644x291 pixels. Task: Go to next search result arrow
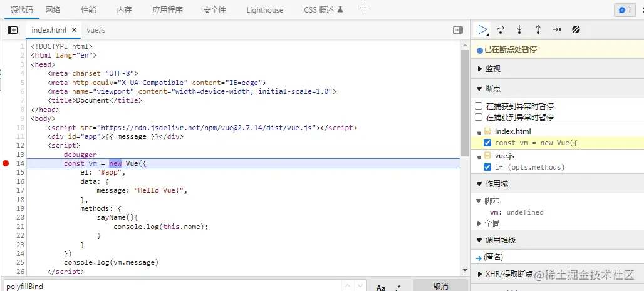[x=360, y=286]
